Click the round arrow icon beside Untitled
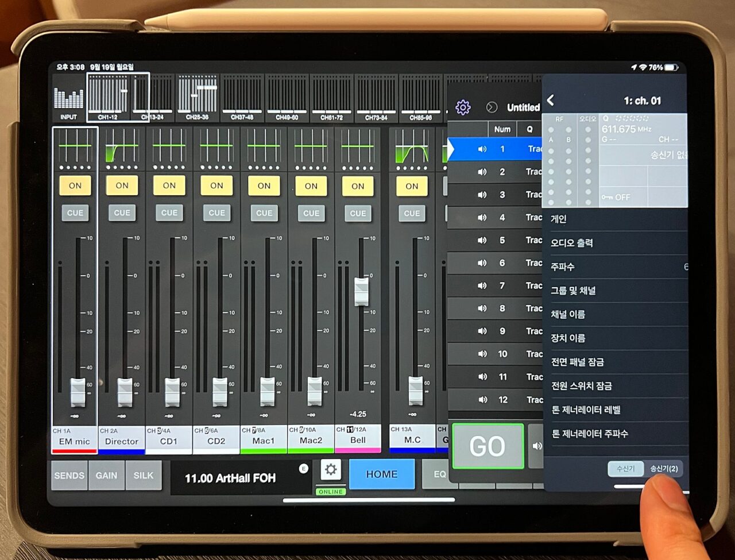The image size is (735, 560). pos(492,107)
